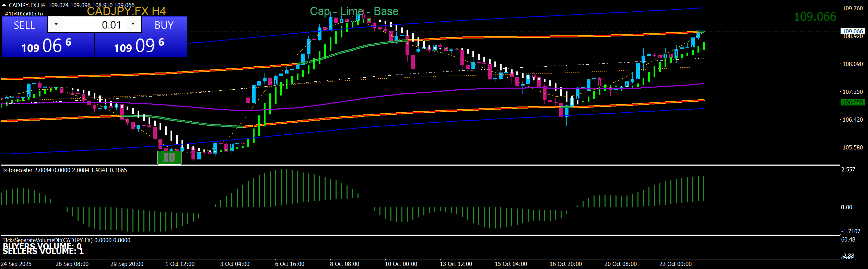The height and width of the screenshot is (269, 868).
Task: Click the 109.06 sell price tile
Action: [x=48, y=45]
